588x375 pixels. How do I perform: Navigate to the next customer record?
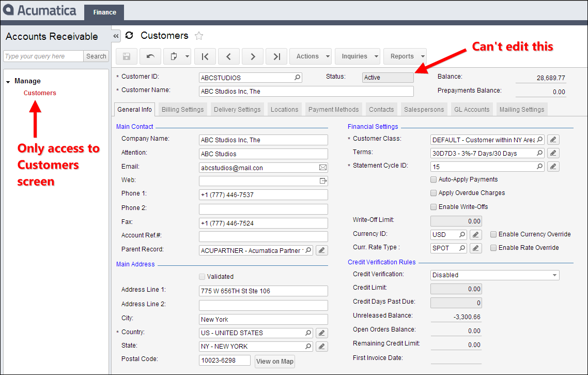(253, 56)
